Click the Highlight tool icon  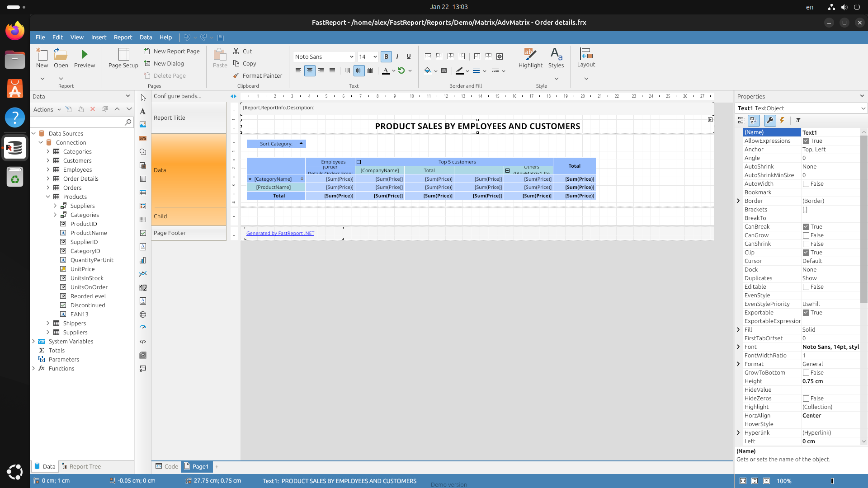(x=530, y=55)
